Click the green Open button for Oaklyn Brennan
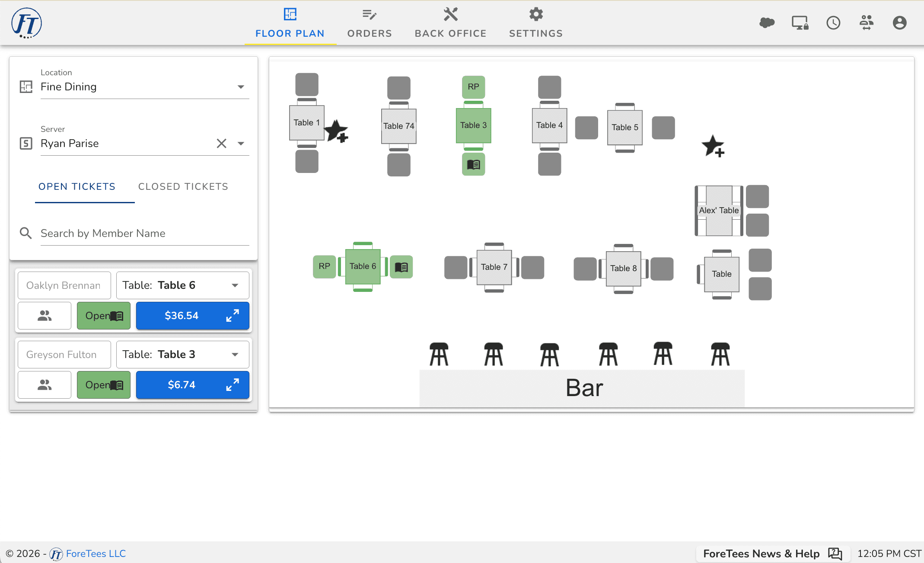Image resolution: width=924 pixels, height=563 pixels. 104,316
